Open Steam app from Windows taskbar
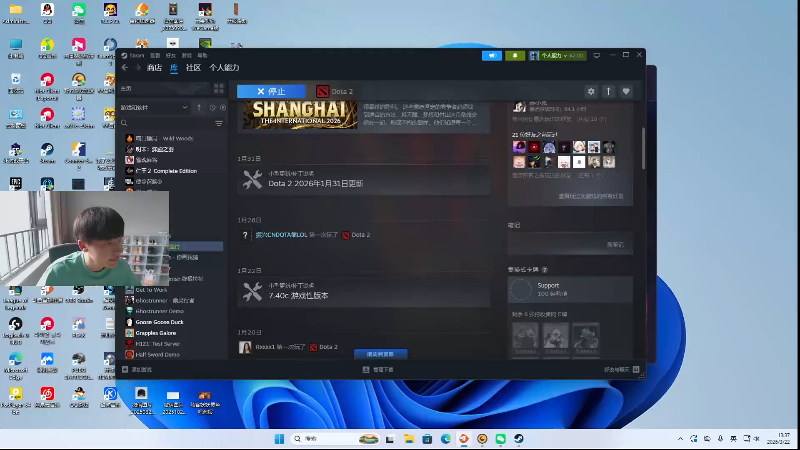 coord(519,439)
